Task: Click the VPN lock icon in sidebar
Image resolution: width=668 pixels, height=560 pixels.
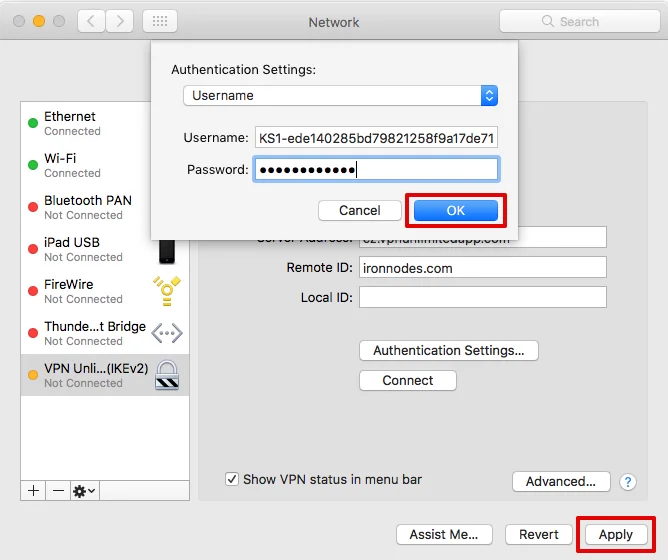Action: tap(167, 375)
